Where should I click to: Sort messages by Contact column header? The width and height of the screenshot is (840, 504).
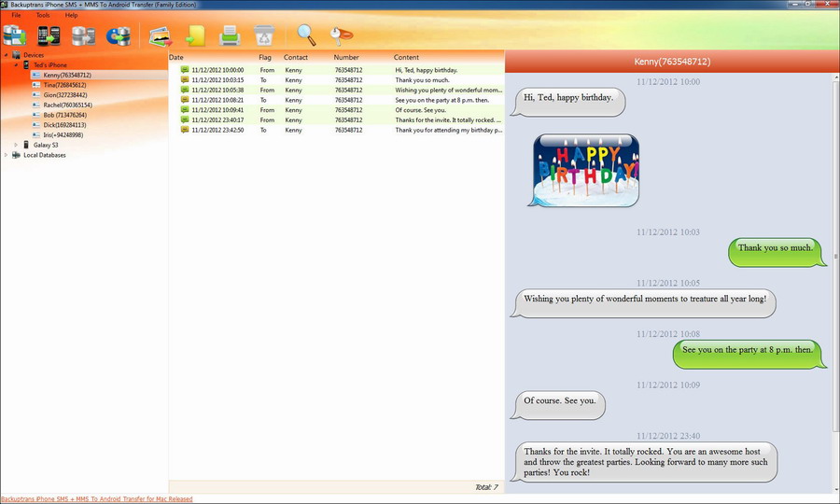(296, 57)
